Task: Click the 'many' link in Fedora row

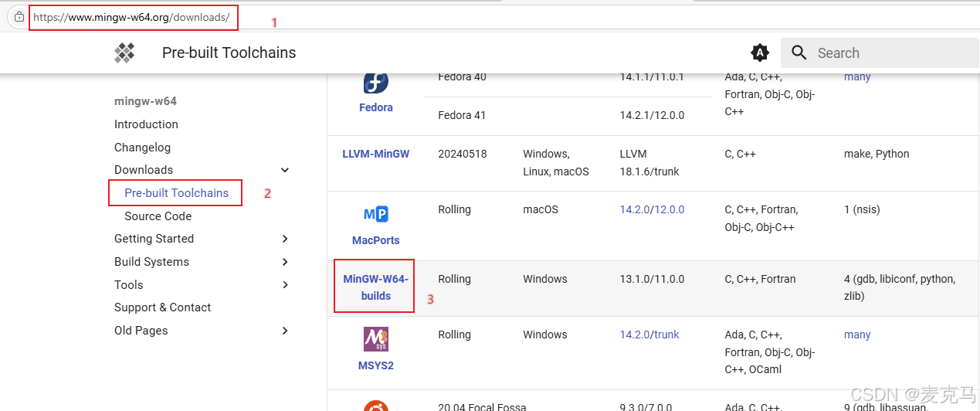Action: pos(857,76)
